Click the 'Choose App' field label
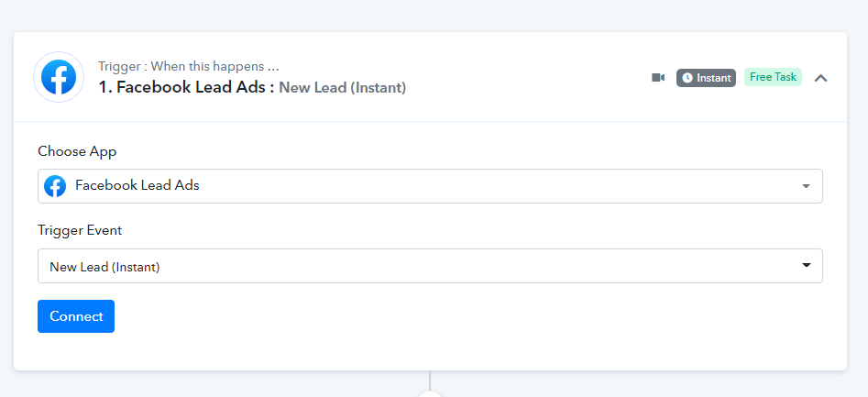The width and height of the screenshot is (868, 397). (x=77, y=151)
